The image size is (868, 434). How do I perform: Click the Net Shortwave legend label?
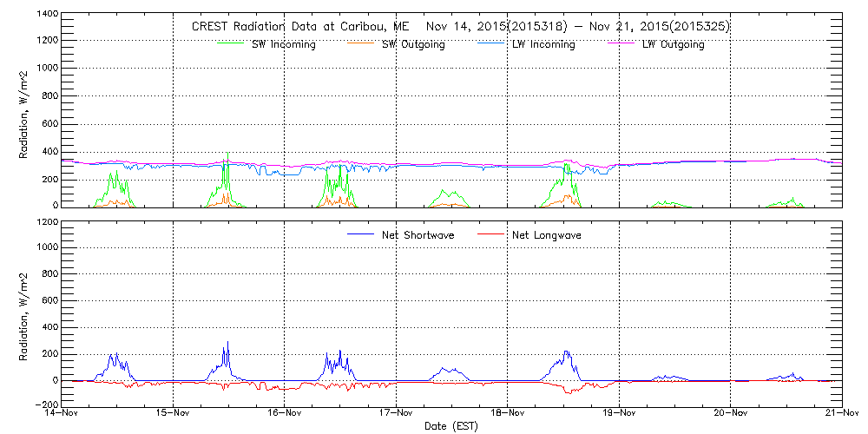point(418,235)
